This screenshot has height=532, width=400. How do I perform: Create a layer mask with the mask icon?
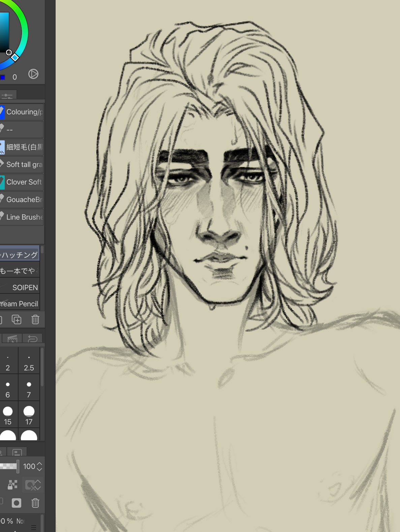click(x=17, y=503)
